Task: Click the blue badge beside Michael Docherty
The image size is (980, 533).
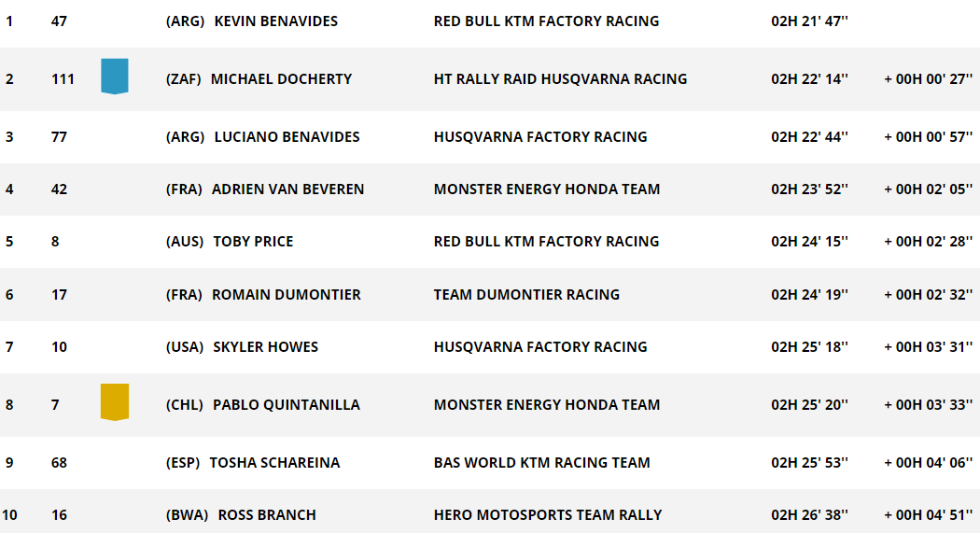Action: [115, 77]
